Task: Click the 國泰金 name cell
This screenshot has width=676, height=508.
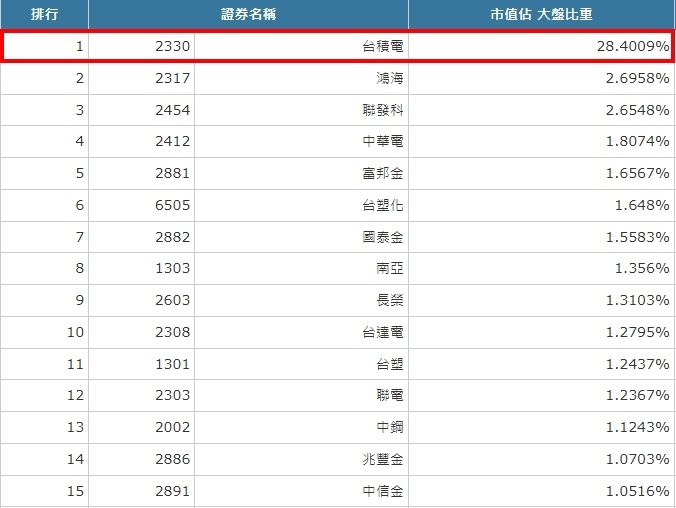Action: [383, 237]
